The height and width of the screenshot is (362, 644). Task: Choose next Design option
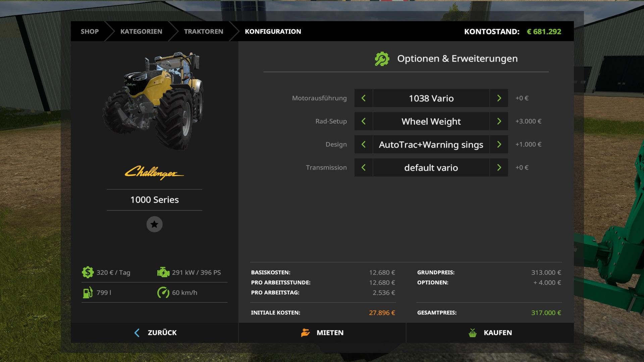pos(499,144)
